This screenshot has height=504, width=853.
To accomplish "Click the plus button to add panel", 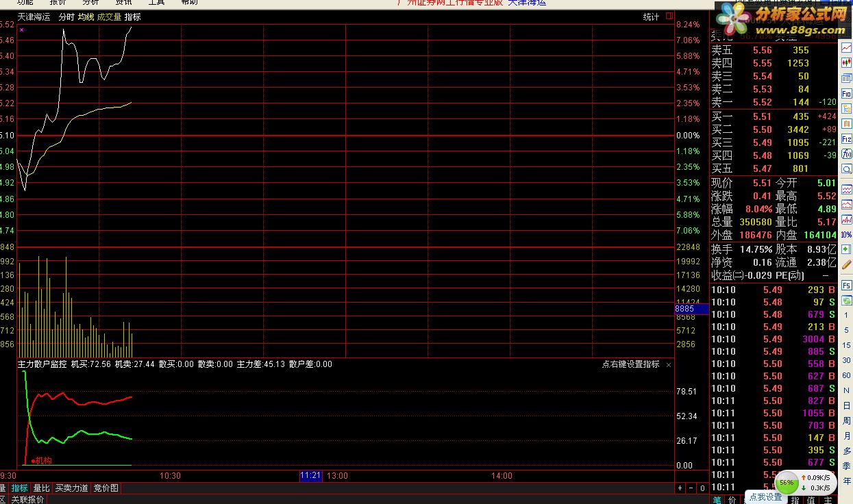I will (x=680, y=488).
